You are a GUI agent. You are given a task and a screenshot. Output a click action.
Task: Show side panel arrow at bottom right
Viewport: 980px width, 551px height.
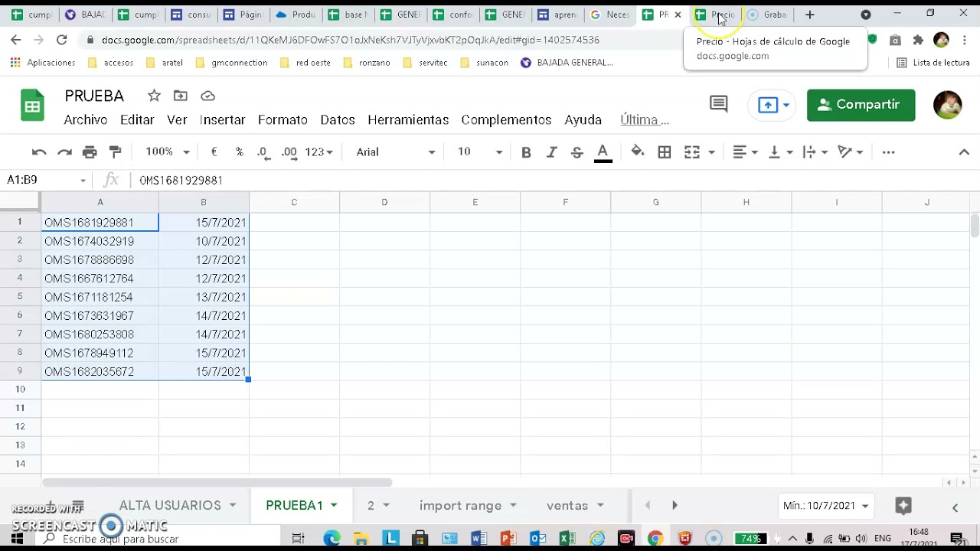coord(955,507)
